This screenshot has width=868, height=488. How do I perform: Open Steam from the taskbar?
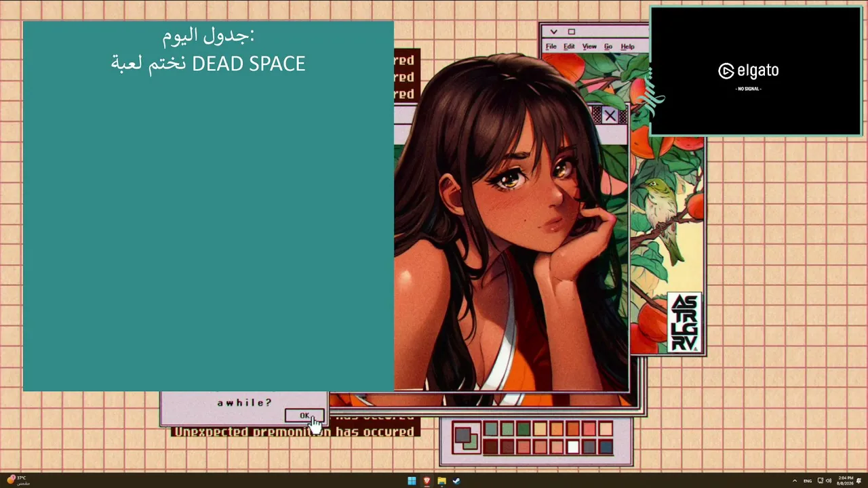pyautogui.click(x=456, y=481)
